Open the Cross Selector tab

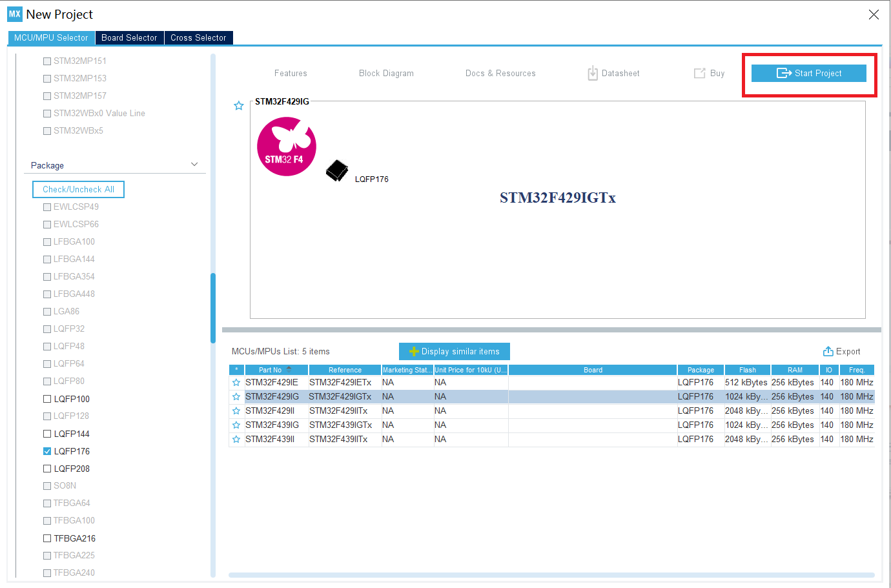click(198, 38)
